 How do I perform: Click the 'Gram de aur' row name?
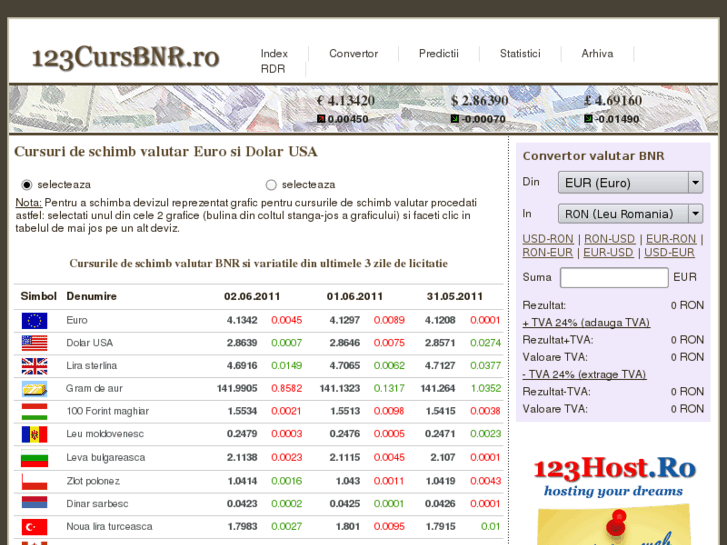tap(94, 389)
